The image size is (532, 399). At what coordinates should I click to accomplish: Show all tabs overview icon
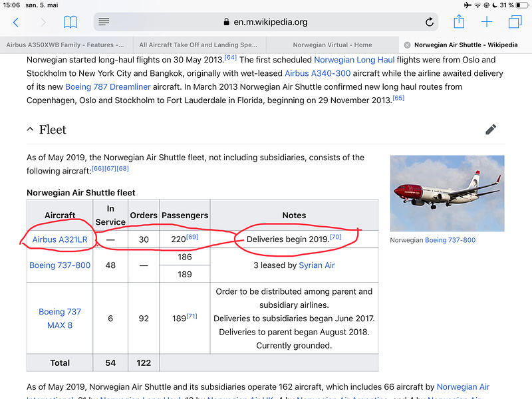pyautogui.click(x=515, y=22)
